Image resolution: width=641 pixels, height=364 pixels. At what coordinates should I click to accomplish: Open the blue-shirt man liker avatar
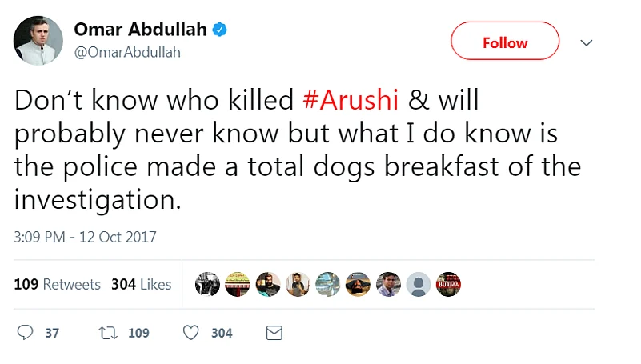tap(388, 284)
